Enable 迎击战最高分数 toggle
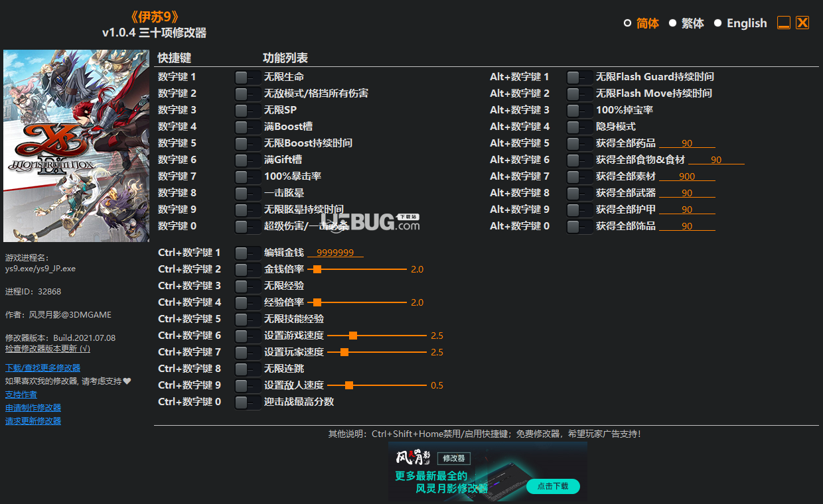 point(248,403)
